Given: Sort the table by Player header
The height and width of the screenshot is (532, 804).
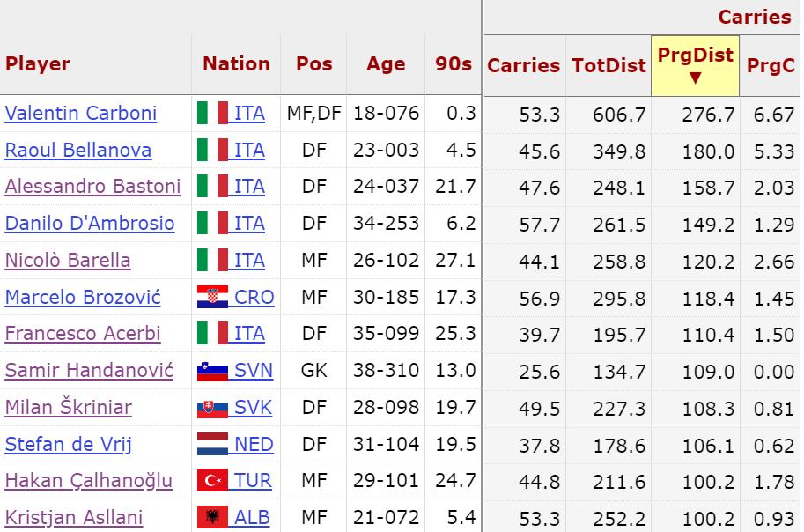Looking at the screenshot, I should [x=38, y=64].
